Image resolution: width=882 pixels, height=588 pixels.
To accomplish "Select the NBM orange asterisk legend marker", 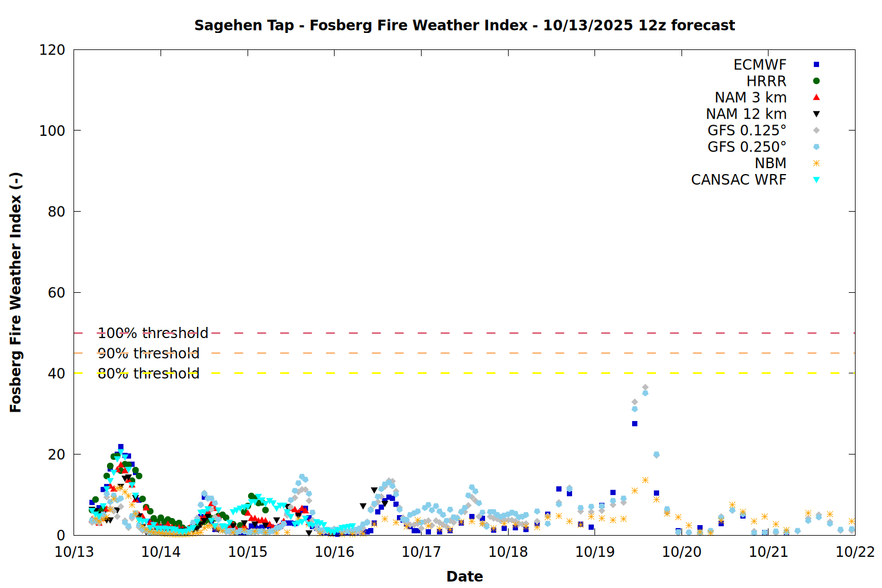I will pos(816,163).
